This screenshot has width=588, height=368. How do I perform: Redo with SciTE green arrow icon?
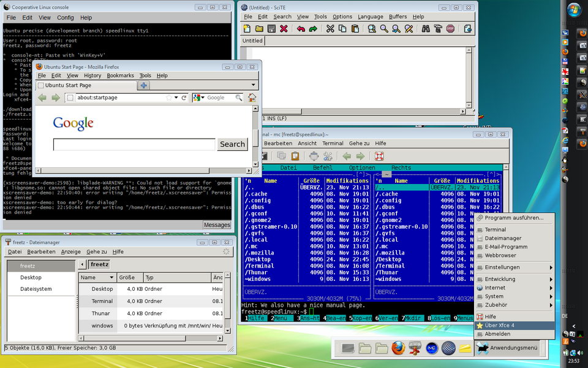313,29
